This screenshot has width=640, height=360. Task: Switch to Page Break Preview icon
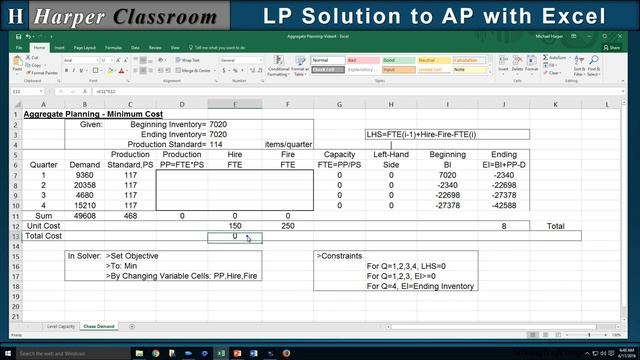coord(558,335)
